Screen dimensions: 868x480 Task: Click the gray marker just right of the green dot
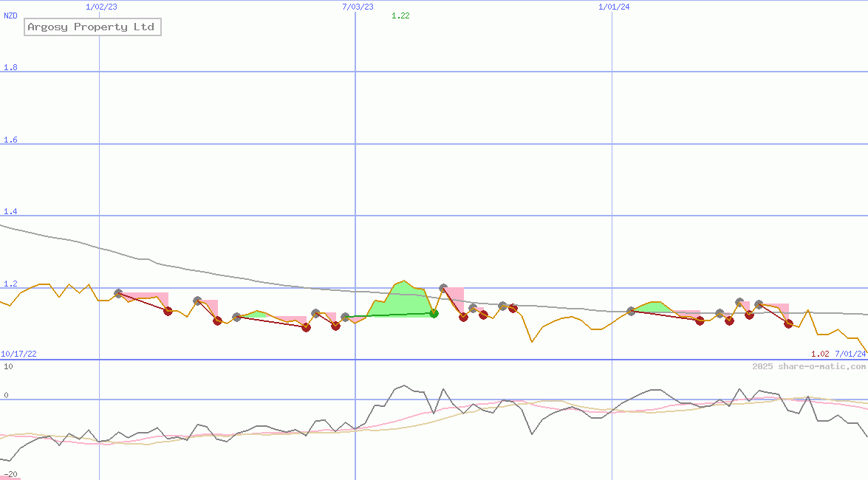(443, 288)
